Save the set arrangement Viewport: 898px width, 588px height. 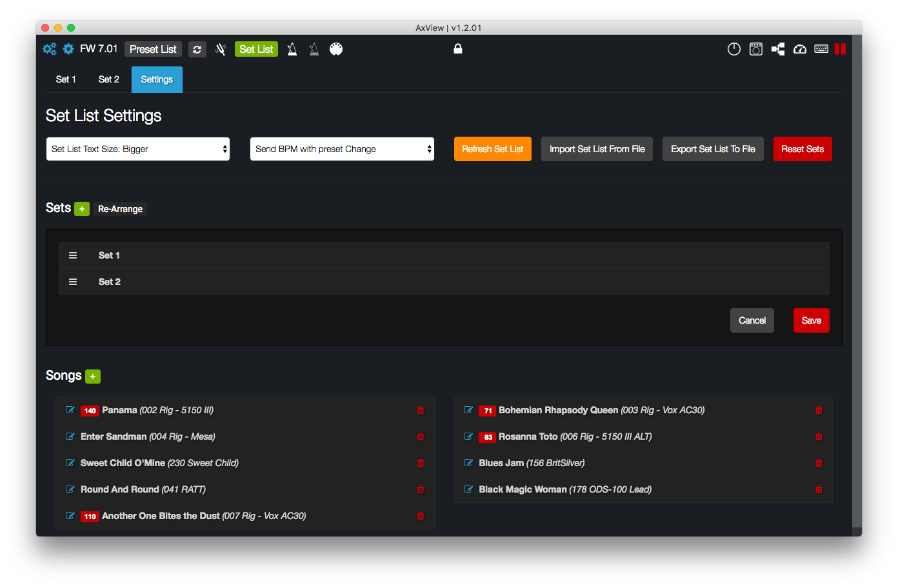click(x=812, y=320)
